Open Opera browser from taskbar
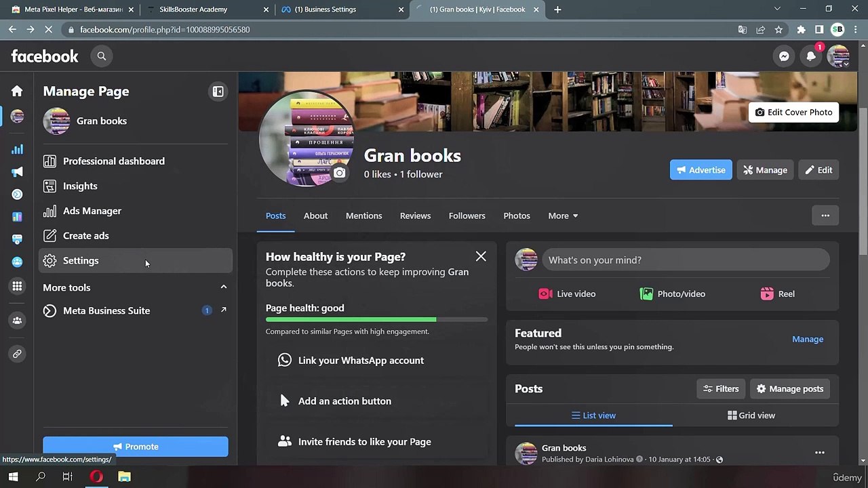The width and height of the screenshot is (868, 488). pos(96,477)
